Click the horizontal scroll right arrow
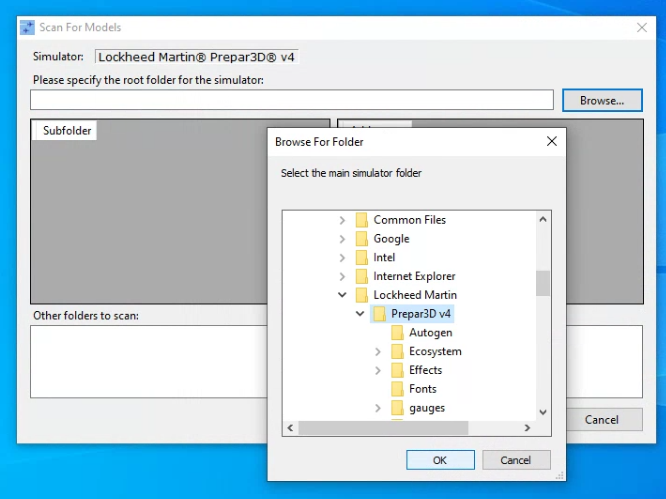 coord(527,428)
